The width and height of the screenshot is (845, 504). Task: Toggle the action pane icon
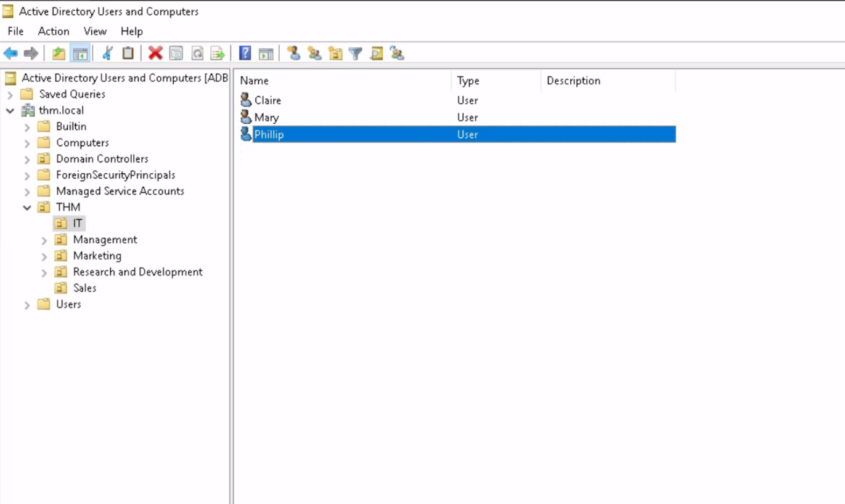click(266, 54)
